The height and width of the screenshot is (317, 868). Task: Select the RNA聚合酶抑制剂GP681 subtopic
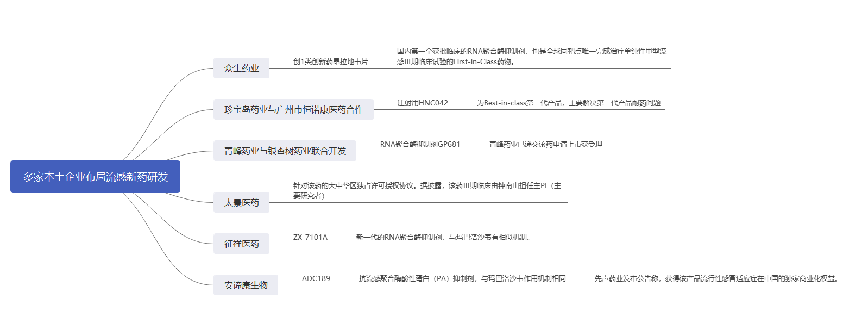pyautogui.click(x=420, y=144)
